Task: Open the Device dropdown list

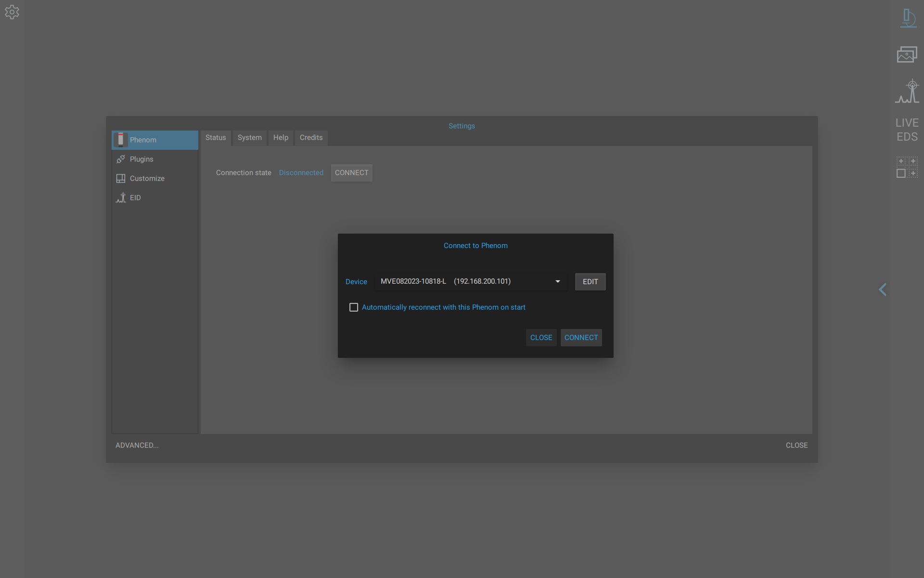Action: point(471,281)
